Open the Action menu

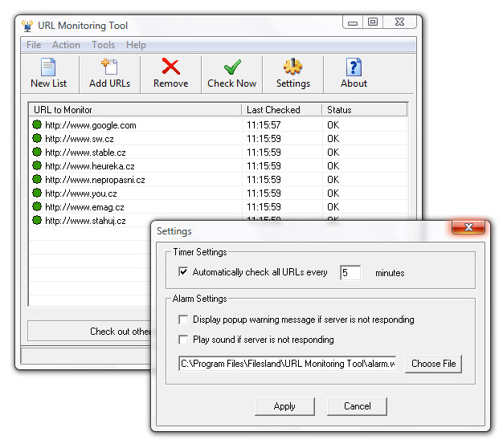click(66, 45)
